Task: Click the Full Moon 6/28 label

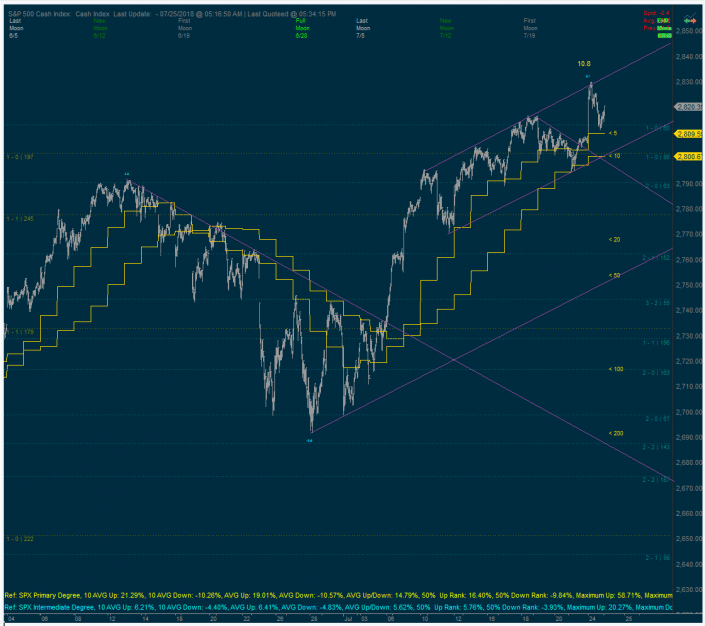Action: pyautogui.click(x=302, y=28)
